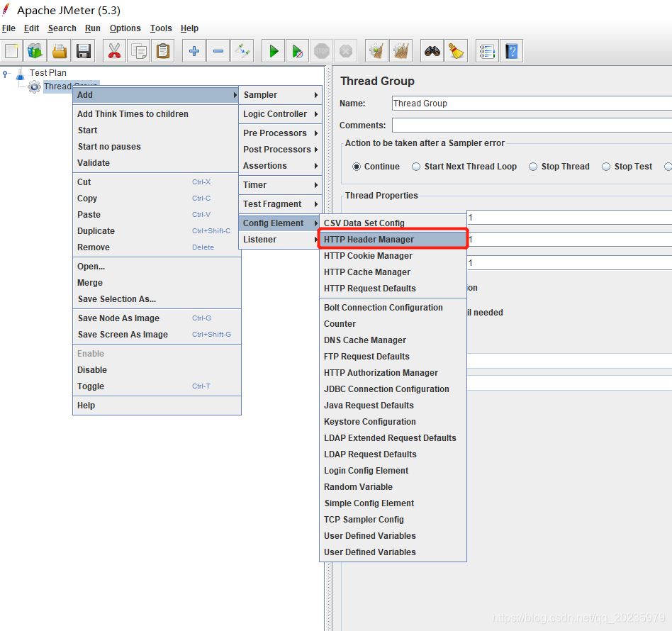672x631 pixels.
Task: Choose JDBC Connection Configuration
Action: tap(393, 389)
